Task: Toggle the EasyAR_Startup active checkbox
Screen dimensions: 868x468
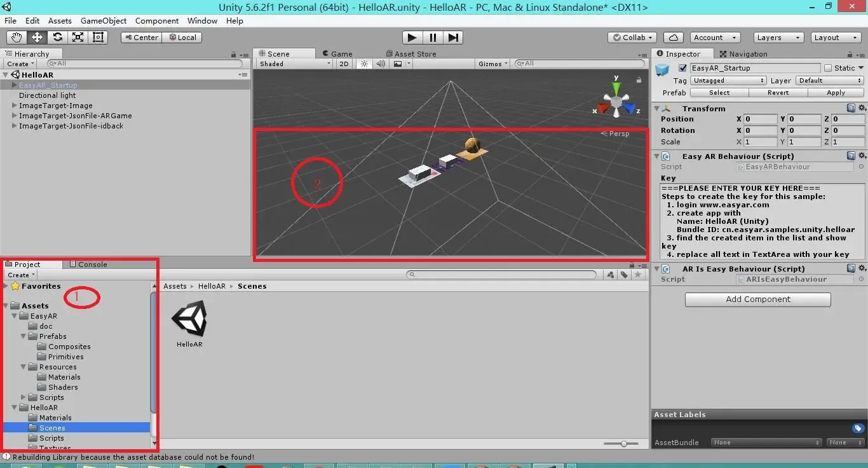Action: [682, 68]
